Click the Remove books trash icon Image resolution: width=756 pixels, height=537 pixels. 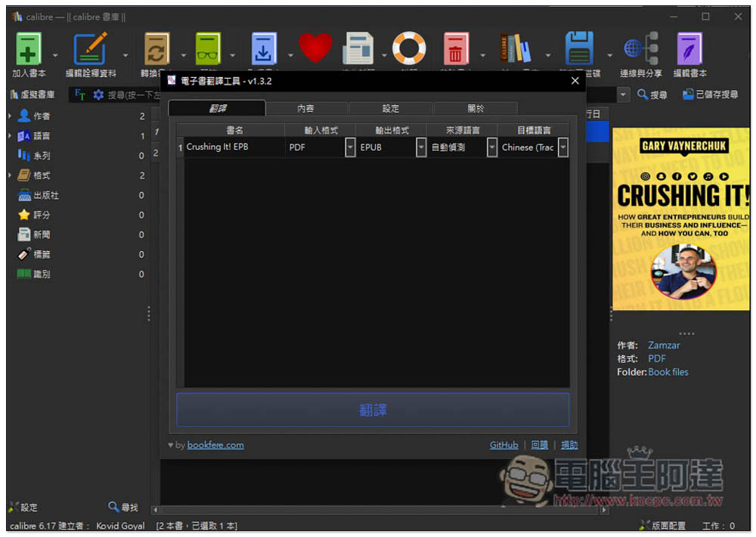pos(456,48)
